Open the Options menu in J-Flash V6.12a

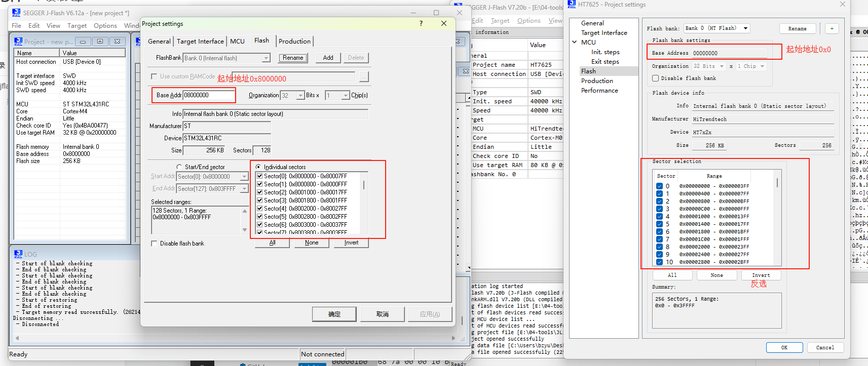tap(105, 25)
